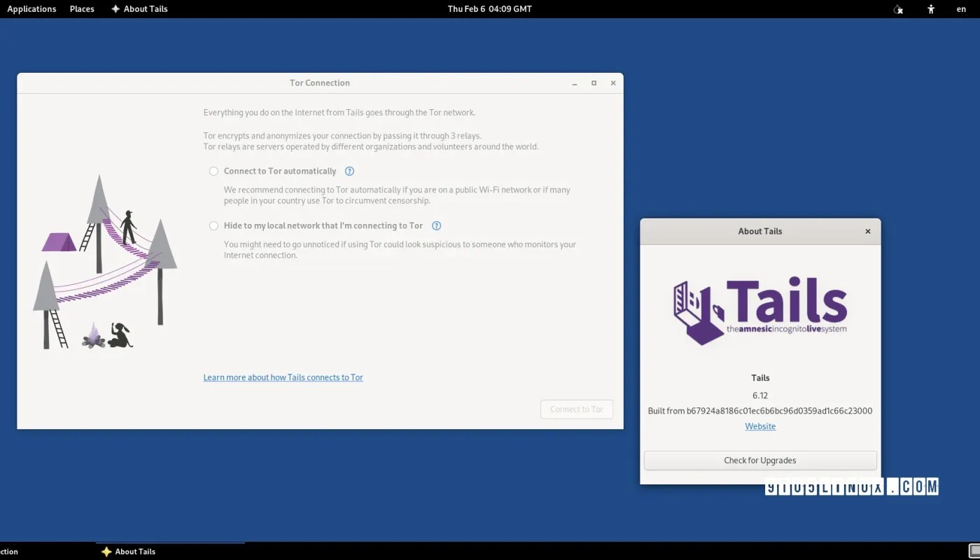Click the Tor status onion icon
This screenshot has height=560, width=980.
(898, 9)
